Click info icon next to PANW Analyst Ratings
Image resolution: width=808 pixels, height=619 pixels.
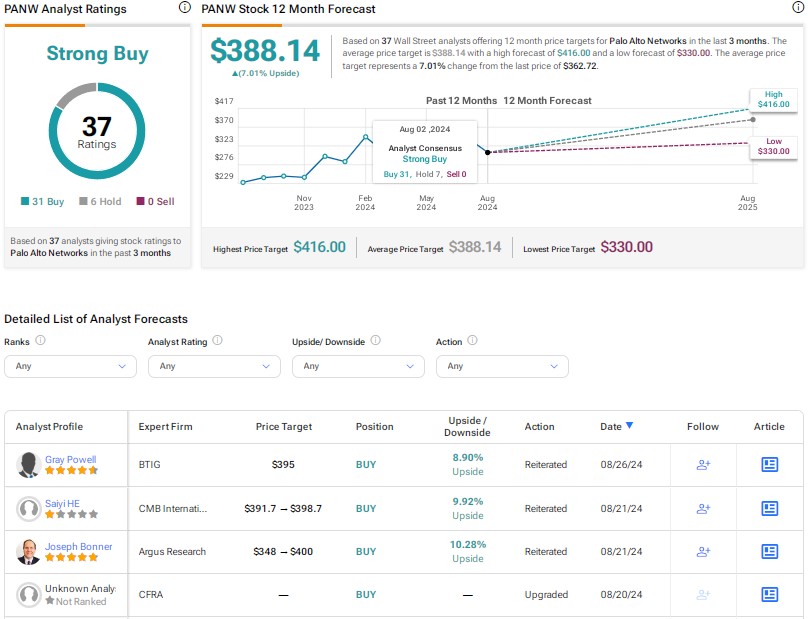click(183, 8)
